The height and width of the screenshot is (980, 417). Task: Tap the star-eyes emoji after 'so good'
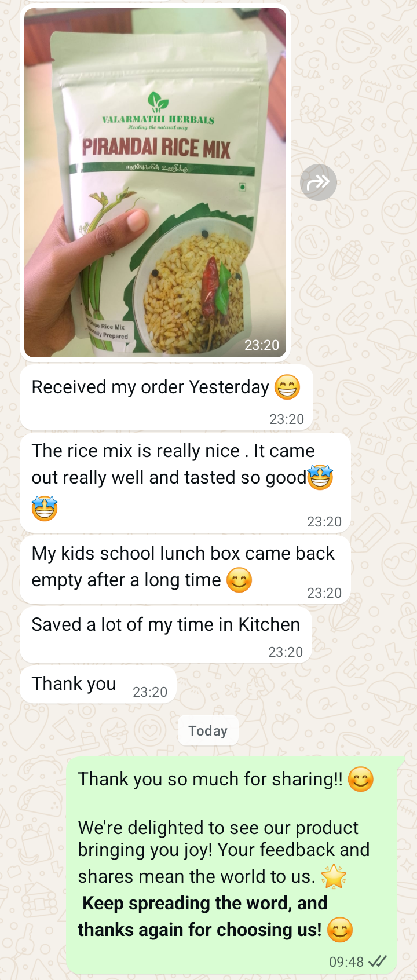point(320,477)
